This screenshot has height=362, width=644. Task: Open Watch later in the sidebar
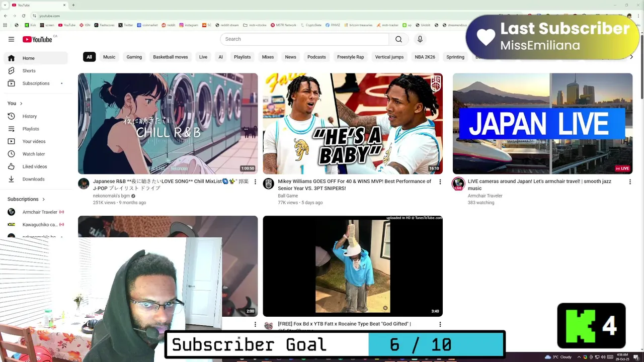(x=36, y=154)
